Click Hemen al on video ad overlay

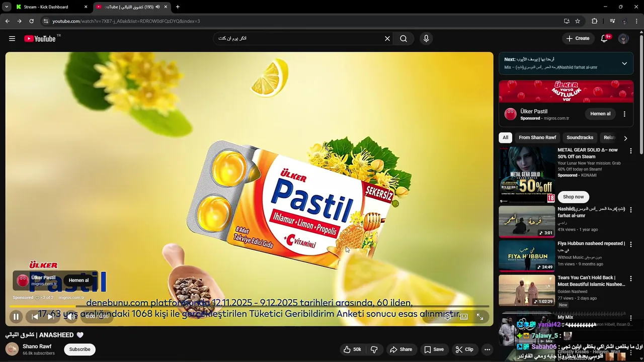pos(78,281)
